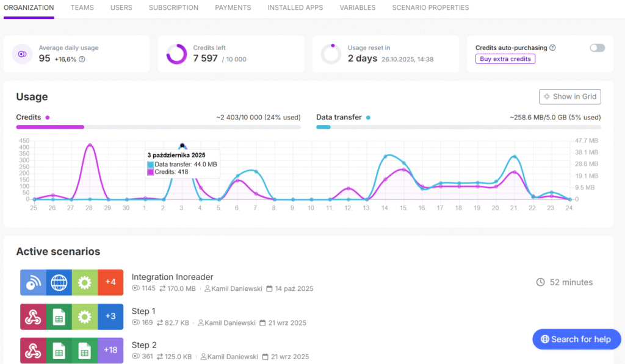625x364 pixels.
Task: Open the Step 2 scenario
Action: 144,345
